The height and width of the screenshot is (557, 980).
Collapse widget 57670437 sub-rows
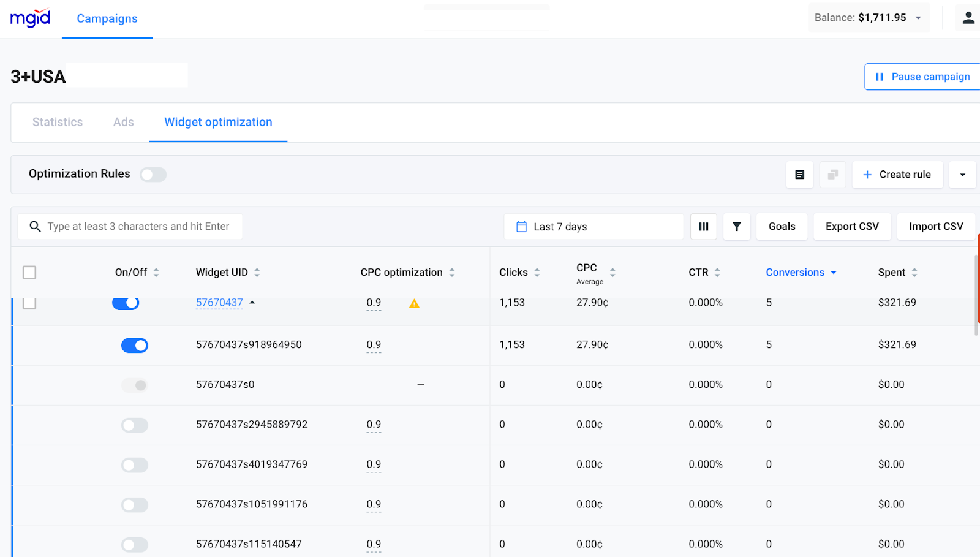[253, 302]
